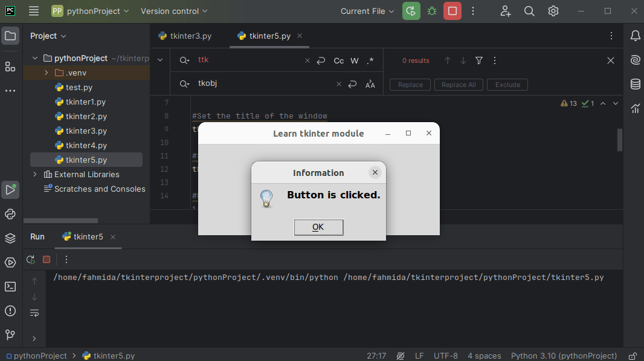Stop the running process with the red square
Screen dimensions: 644x361
point(452,11)
